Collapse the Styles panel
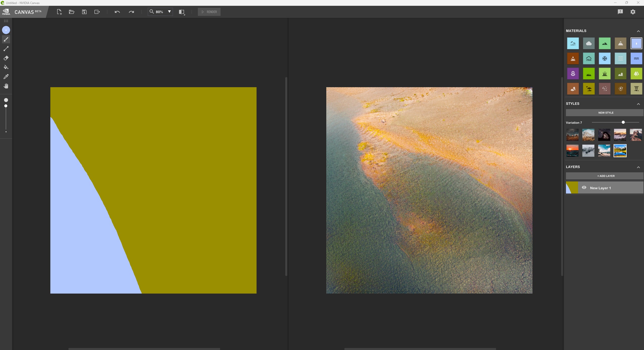 click(638, 104)
